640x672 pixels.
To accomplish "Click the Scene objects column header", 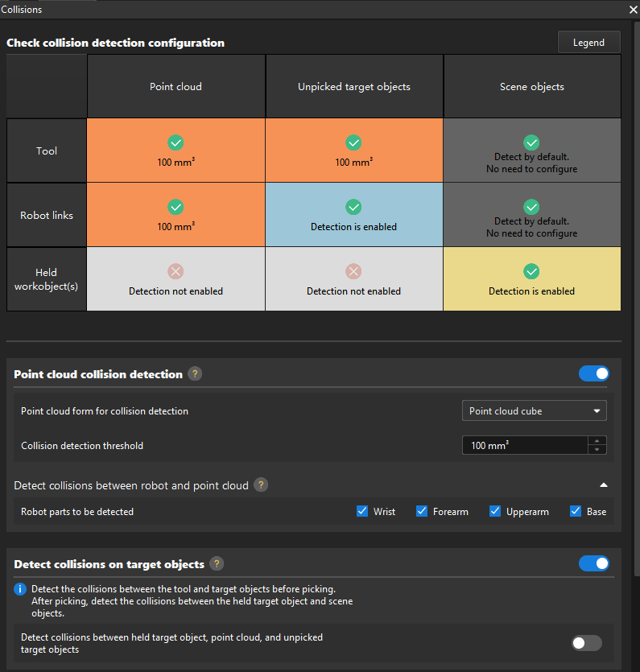I will tap(531, 87).
